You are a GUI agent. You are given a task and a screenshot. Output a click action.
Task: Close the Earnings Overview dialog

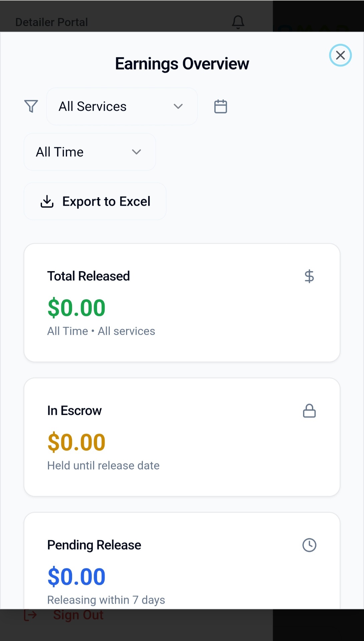pos(340,55)
